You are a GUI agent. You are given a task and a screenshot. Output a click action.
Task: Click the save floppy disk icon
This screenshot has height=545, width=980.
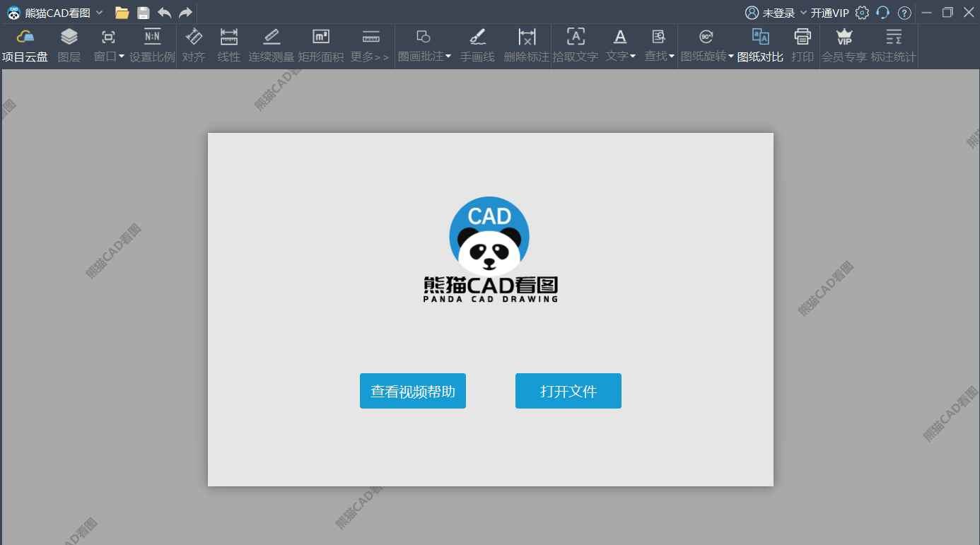pyautogui.click(x=144, y=13)
